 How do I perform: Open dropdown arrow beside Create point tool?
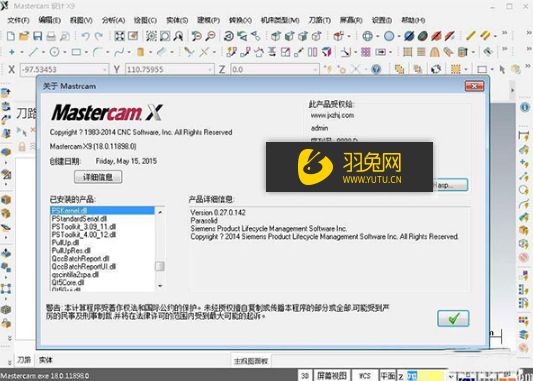22,52
